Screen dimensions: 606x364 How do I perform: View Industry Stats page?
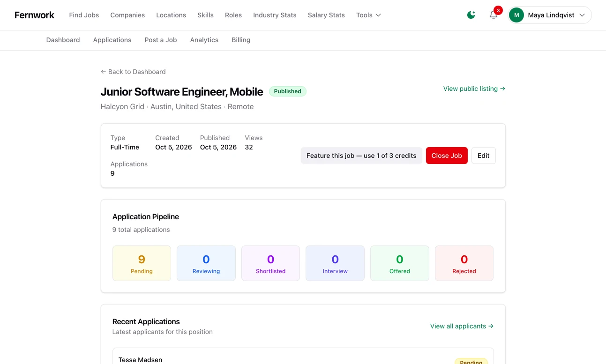pyautogui.click(x=275, y=15)
